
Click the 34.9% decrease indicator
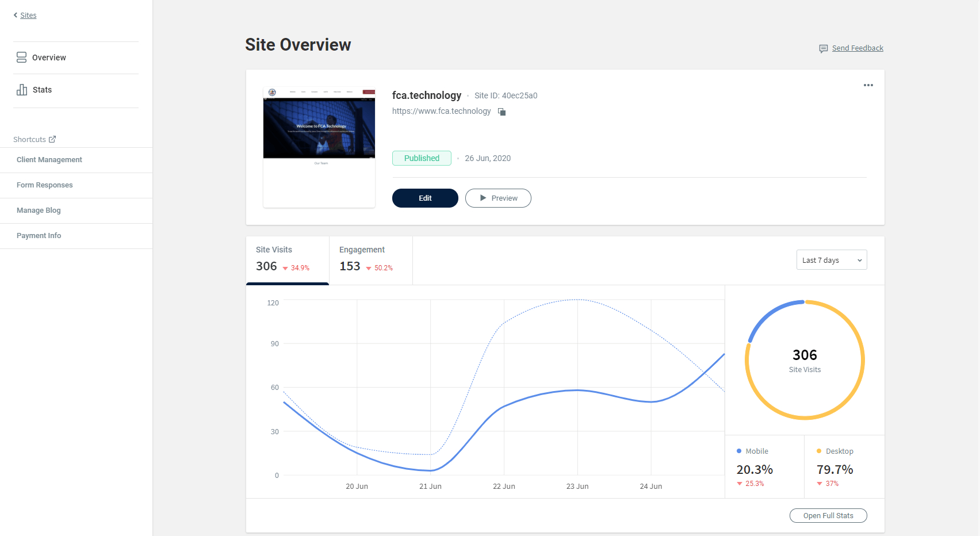point(296,268)
